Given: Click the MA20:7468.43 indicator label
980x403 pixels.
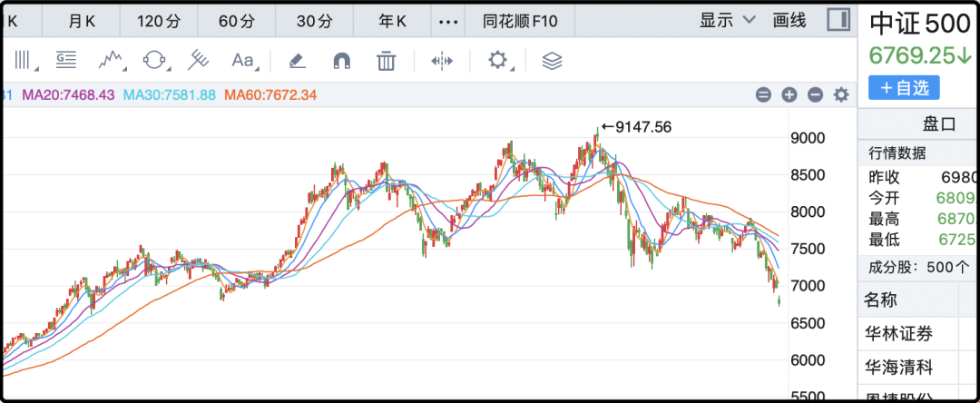Looking at the screenshot, I should click(69, 95).
